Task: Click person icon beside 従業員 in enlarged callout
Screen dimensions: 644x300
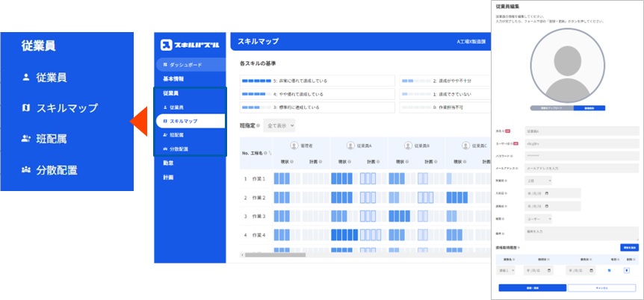Action: click(x=26, y=77)
